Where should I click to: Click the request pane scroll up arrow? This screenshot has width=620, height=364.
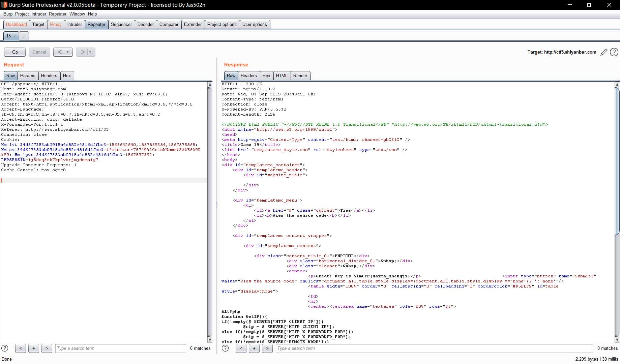coord(210,84)
